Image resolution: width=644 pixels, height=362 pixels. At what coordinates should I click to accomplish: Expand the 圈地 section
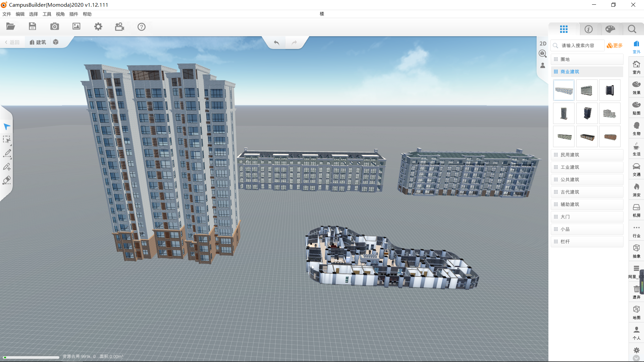point(587,59)
